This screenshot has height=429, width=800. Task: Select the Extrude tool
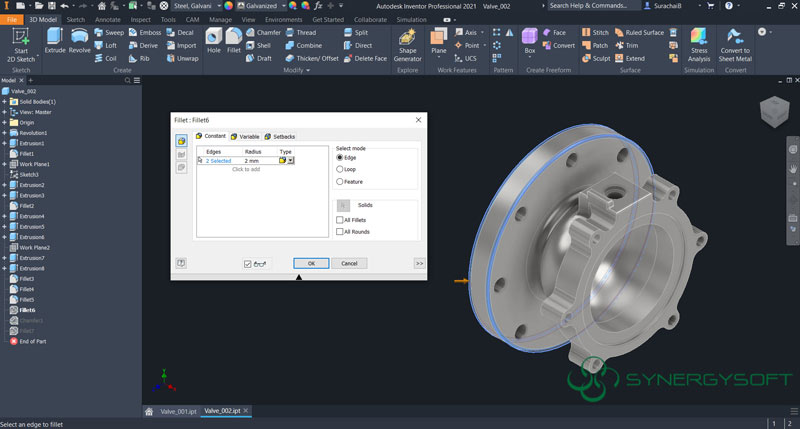pyautogui.click(x=55, y=41)
